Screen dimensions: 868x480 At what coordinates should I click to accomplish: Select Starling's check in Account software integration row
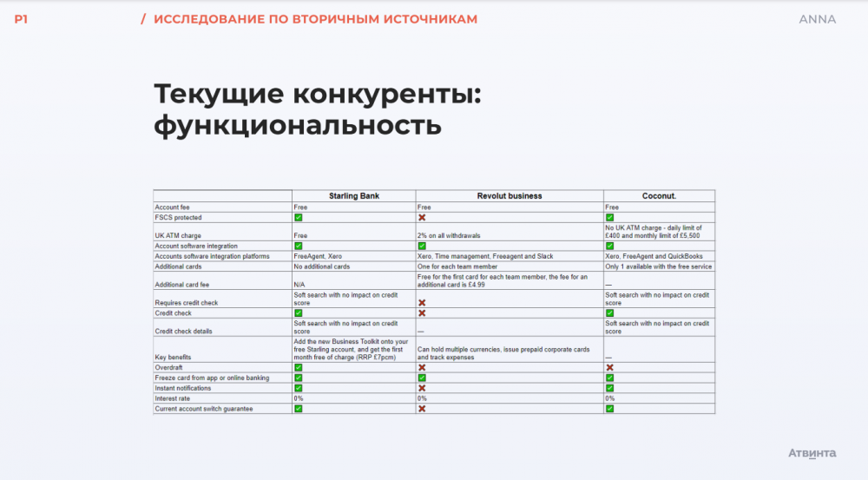(299, 246)
